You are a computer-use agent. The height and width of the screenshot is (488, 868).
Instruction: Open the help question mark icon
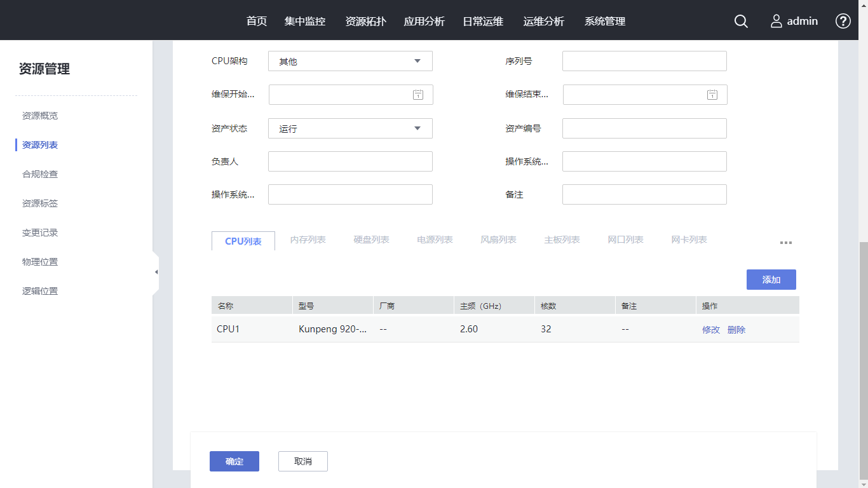(843, 21)
